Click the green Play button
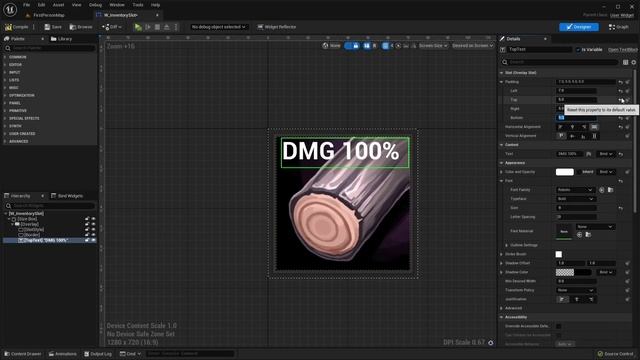The width and height of the screenshot is (640, 360). pos(138,27)
